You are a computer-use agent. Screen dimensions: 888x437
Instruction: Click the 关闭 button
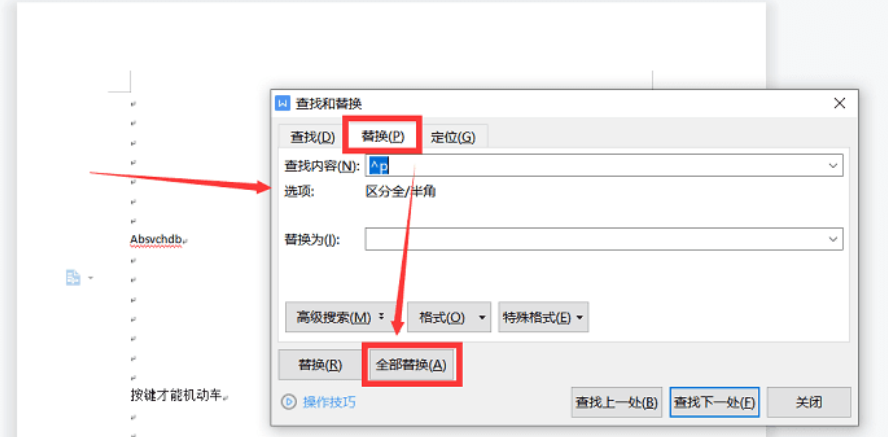click(x=809, y=402)
